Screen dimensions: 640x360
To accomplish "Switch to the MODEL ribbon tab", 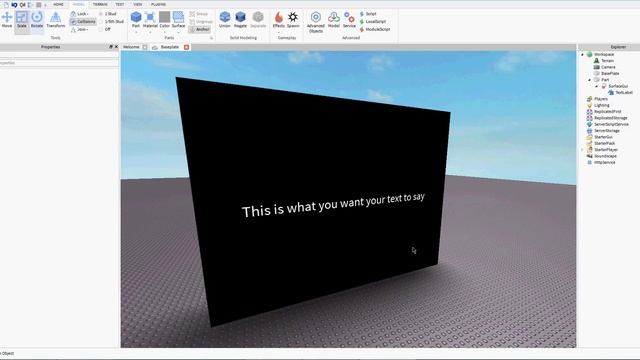I will [78, 4].
